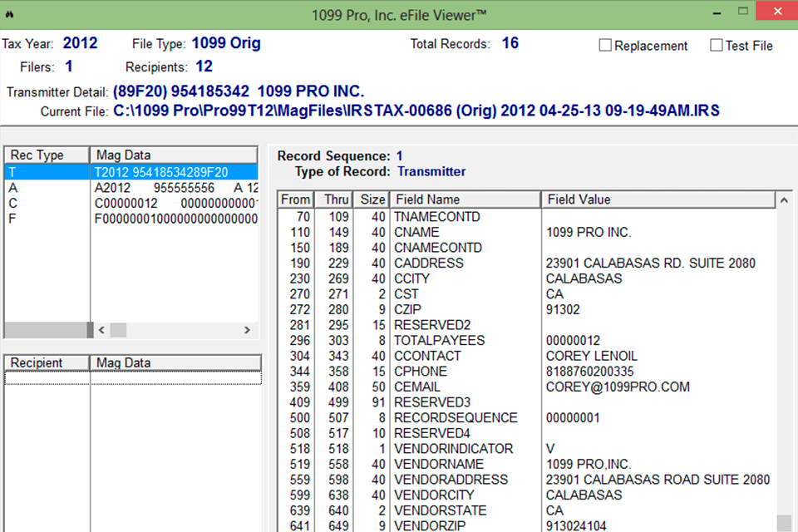Click the Tax Year value 2012

click(80, 43)
